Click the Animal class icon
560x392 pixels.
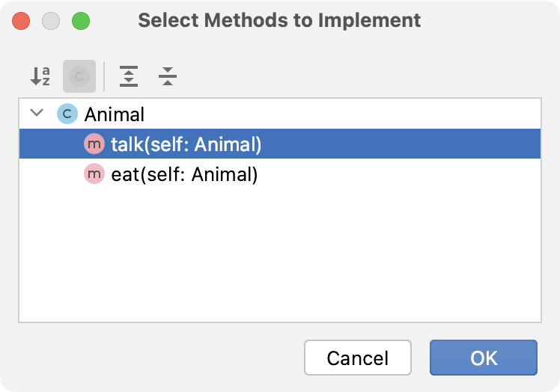[x=67, y=114]
